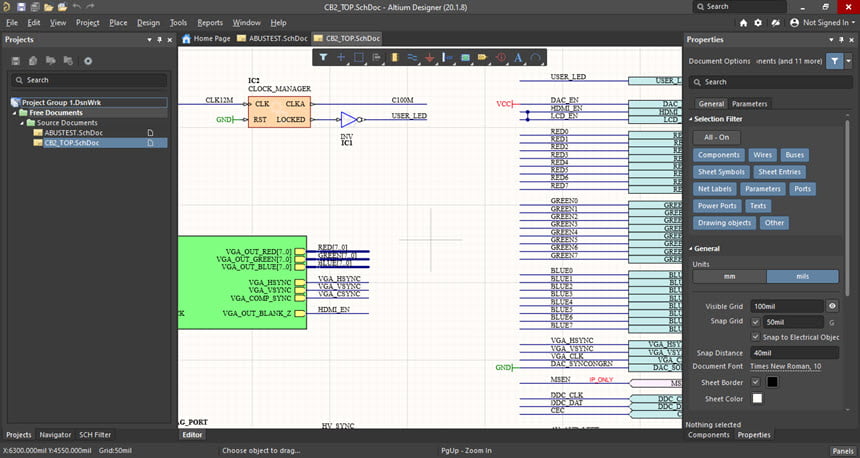Select the red Directives tool
This screenshot has height=458, width=860.
click(x=501, y=57)
